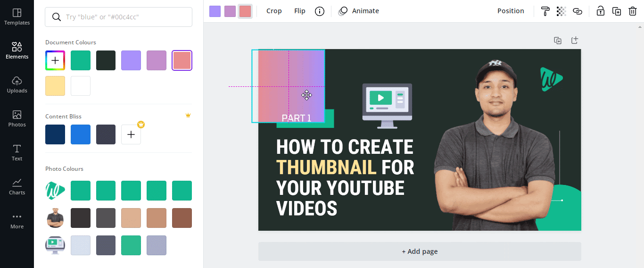Screen dimensions: 644x268
Task: Select the man photo colours thumbnail
Action: (x=55, y=218)
